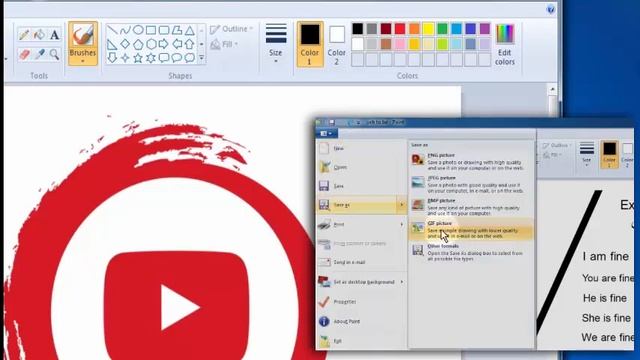
Task: Open the shape Fill dropdown
Action: coord(224,44)
